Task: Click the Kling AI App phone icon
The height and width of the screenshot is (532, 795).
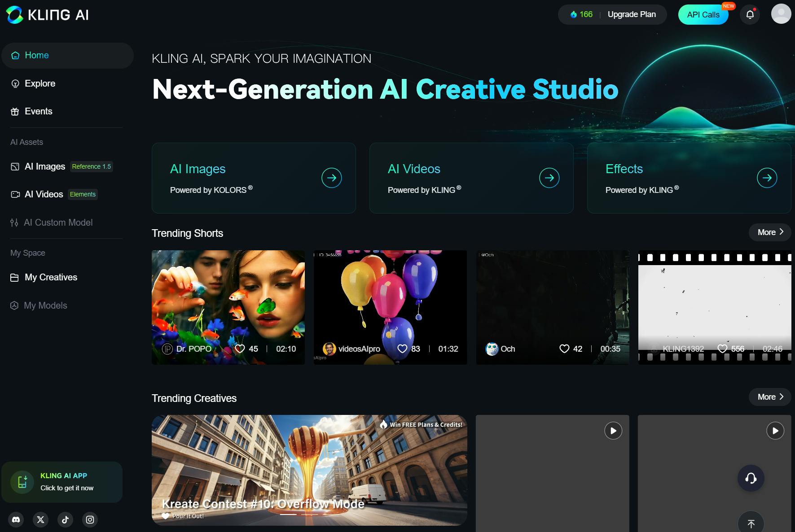Action: pos(22,482)
